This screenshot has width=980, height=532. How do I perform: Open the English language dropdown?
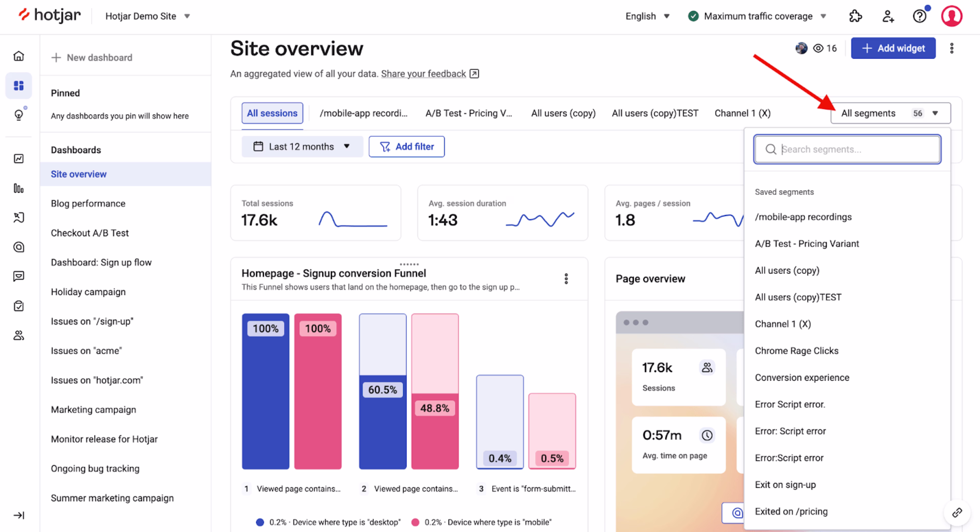pyautogui.click(x=647, y=16)
